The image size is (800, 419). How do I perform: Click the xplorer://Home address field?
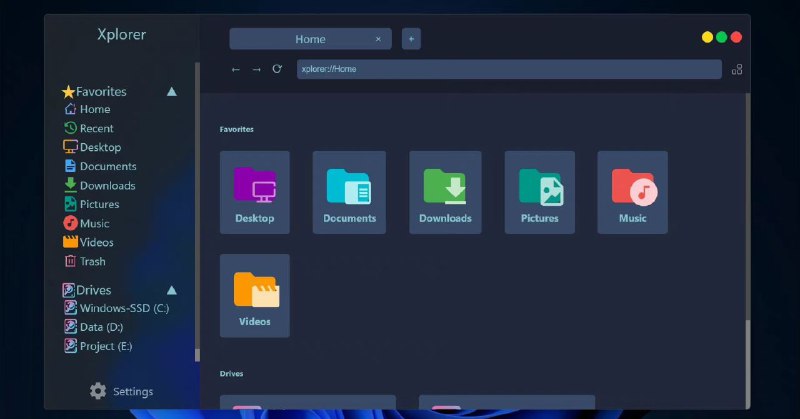(x=509, y=69)
